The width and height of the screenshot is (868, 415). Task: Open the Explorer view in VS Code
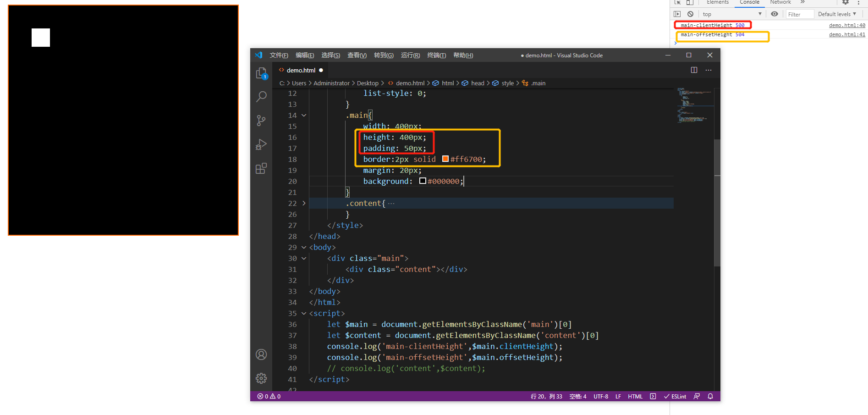point(261,73)
